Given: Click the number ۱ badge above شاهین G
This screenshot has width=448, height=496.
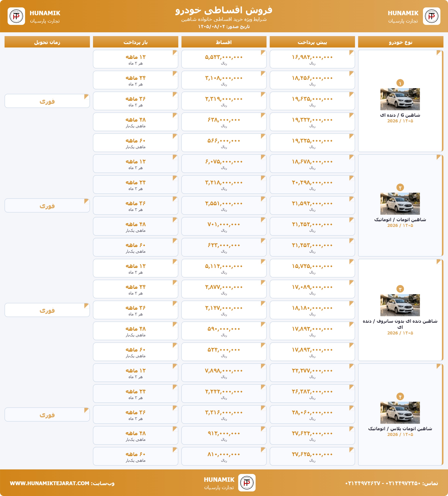Looking at the screenshot, I should [400, 83].
